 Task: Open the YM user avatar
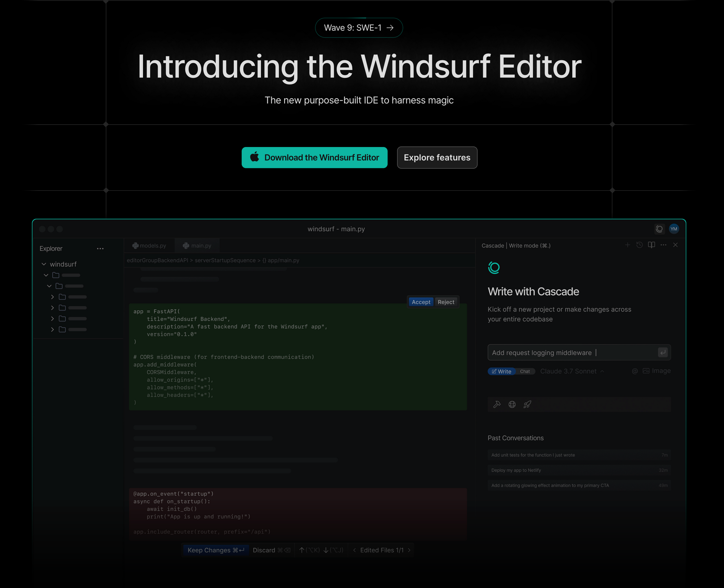tap(674, 229)
